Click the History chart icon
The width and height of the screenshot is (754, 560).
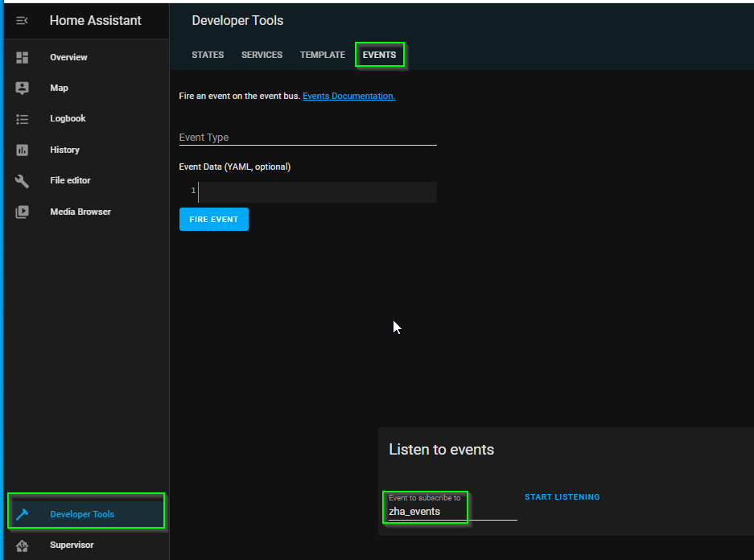[x=22, y=150]
